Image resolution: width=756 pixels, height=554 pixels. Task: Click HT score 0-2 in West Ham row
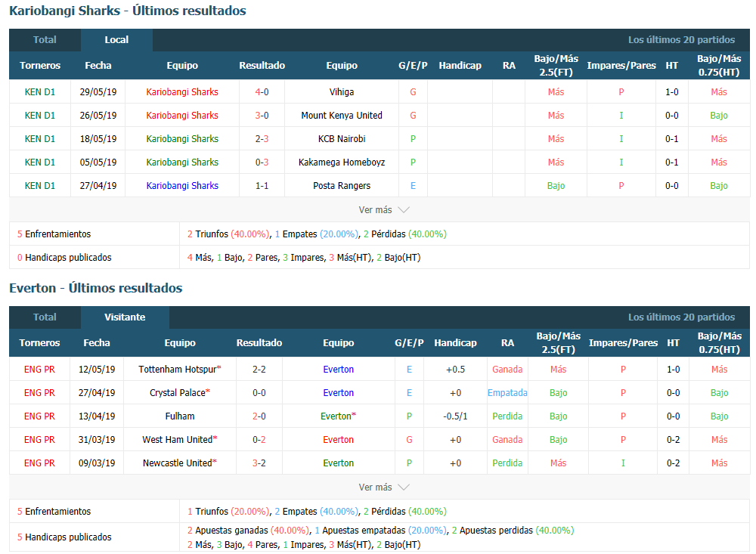pyautogui.click(x=673, y=440)
